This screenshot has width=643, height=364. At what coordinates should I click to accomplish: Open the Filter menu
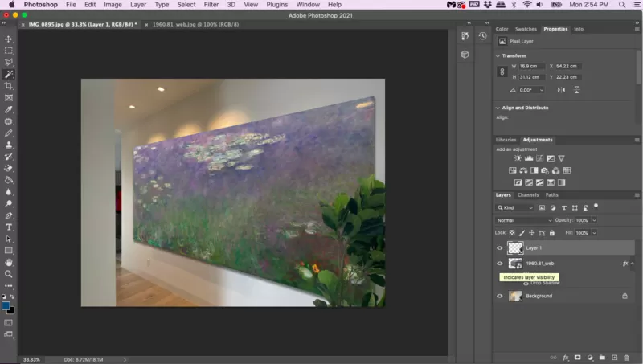click(211, 5)
